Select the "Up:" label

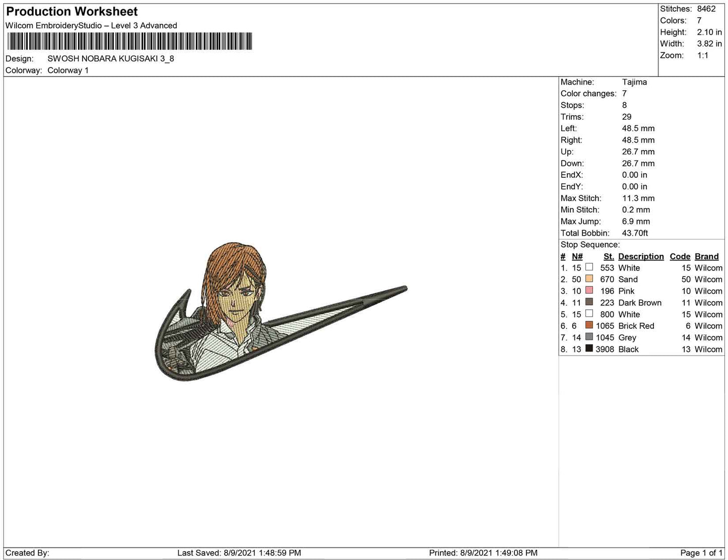(567, 152)
